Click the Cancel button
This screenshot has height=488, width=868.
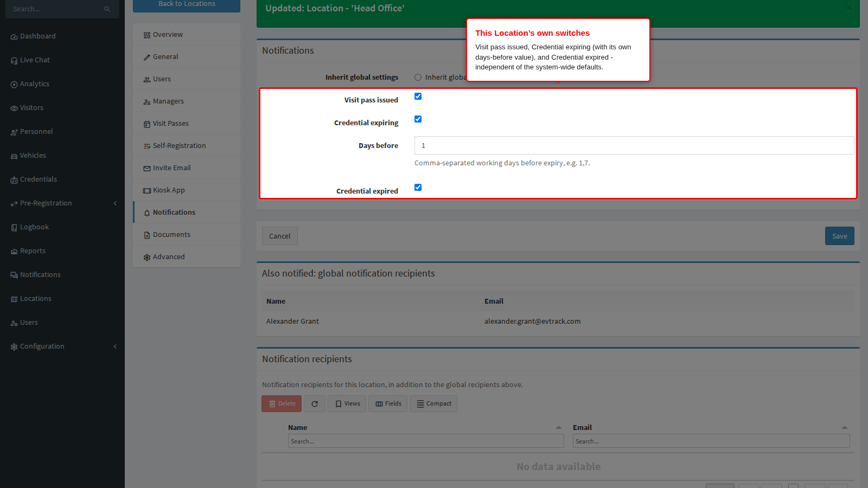click(x=280, y=236)
